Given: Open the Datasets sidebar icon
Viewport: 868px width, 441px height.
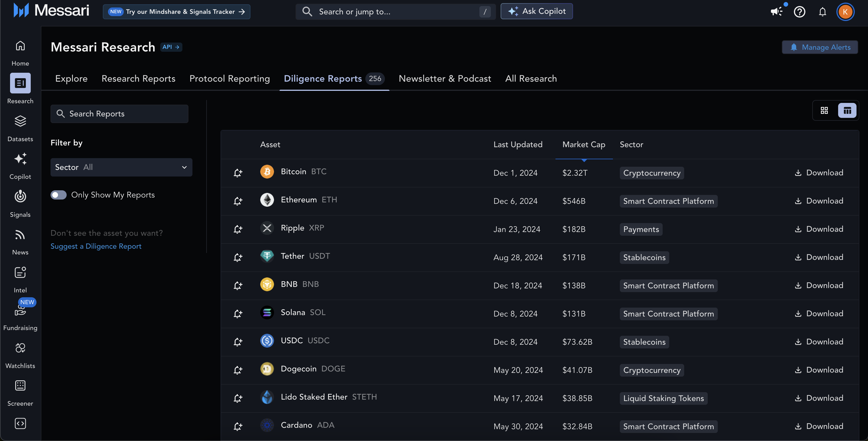Looking at the screenshot, I should coord(20,121).
